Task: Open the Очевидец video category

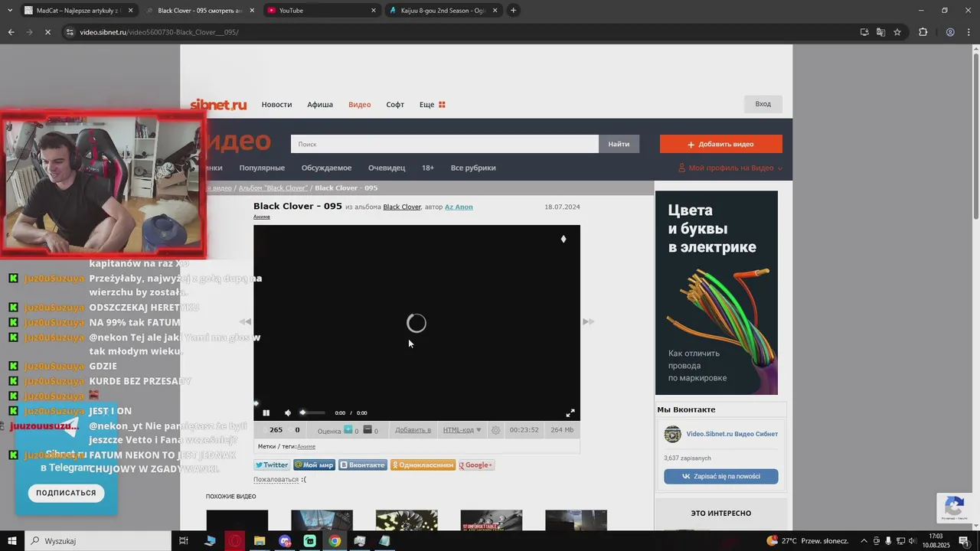Action: point(387,168)
